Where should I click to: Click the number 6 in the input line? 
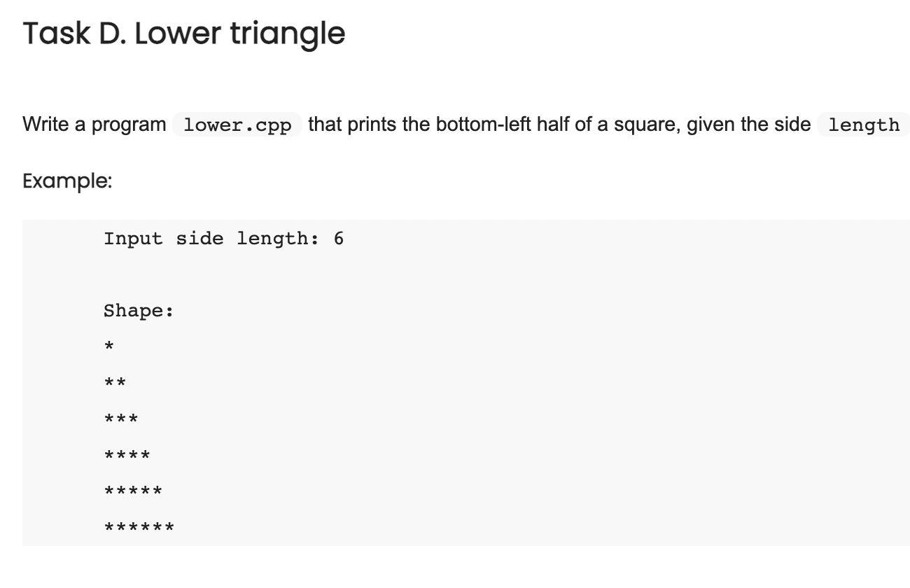pos(339,239)
